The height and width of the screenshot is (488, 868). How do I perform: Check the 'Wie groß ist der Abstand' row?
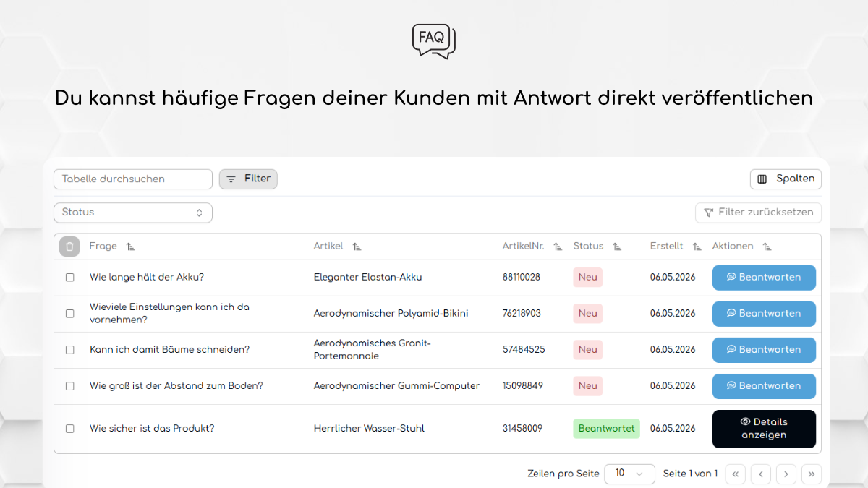coord(70,386)
